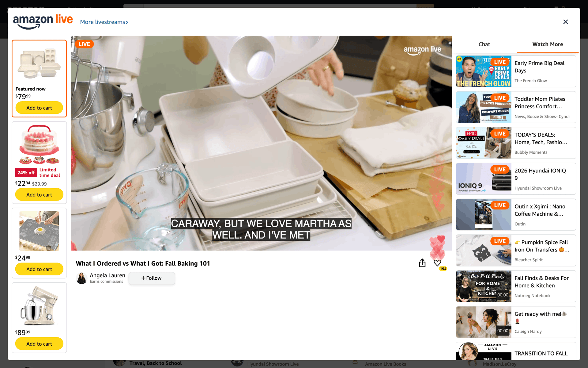588x368 pixels.
Task: Close the Amazon Live overlay with X
Action: (x=565, y=22)
